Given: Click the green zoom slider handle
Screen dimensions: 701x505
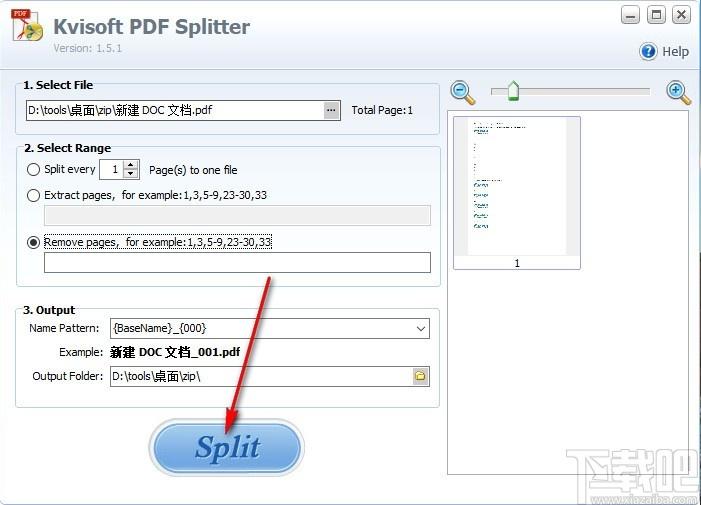Looking at the screenshot, I should click(513, 91).
